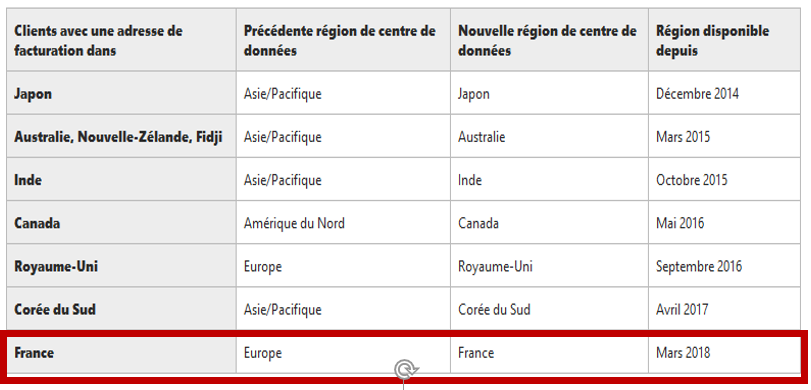Click the rotation handle icon below the table
The image size is (811, 390).
406,370
